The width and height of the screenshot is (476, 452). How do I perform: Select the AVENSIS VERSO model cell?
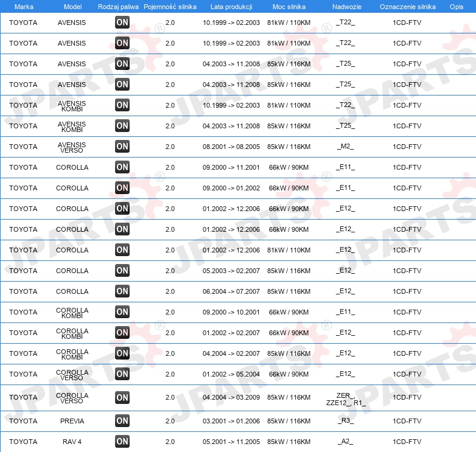click(72, 147)
